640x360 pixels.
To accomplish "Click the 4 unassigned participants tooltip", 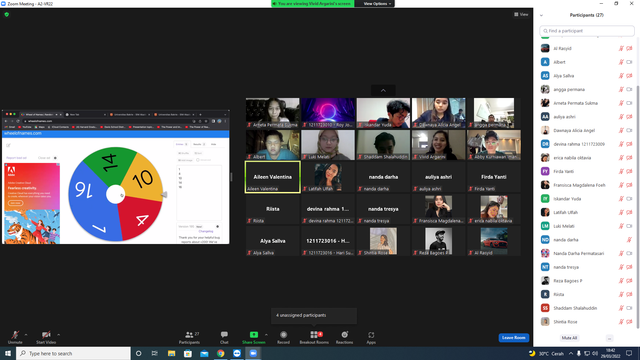I will [x=313, y=316].
